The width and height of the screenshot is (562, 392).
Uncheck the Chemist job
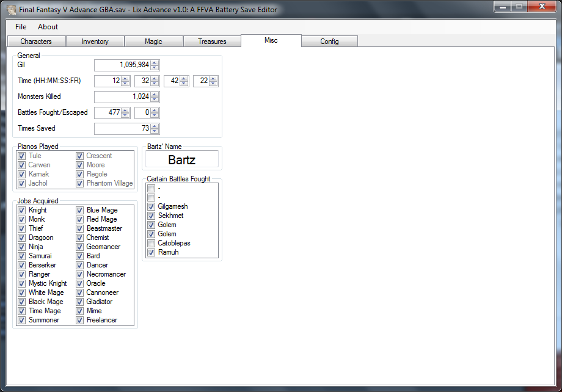[x=79, y=238]
